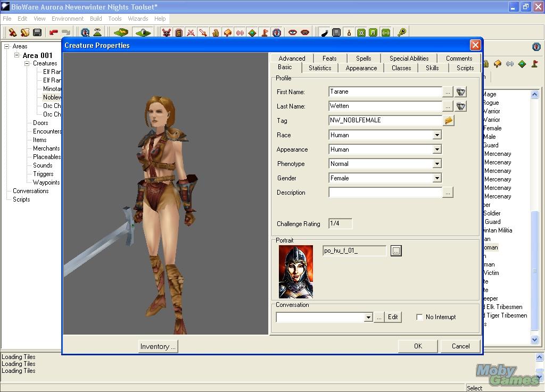Click the eye icon in the main toolbar
Screen dimensions: 545x392
tap(293, 32)
